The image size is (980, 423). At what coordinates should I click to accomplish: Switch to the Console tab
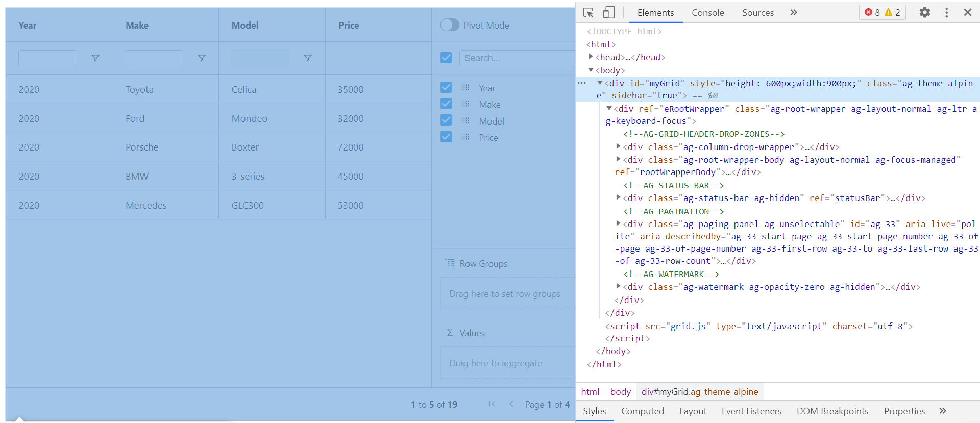[707, 13]
